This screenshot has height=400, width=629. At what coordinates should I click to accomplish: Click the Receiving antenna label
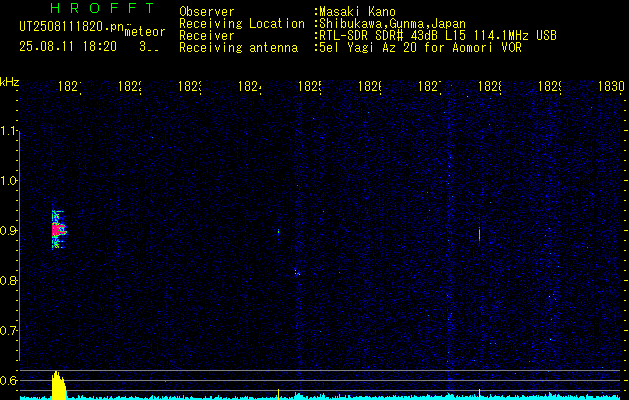pyautogui.click(x=238, y=48)
